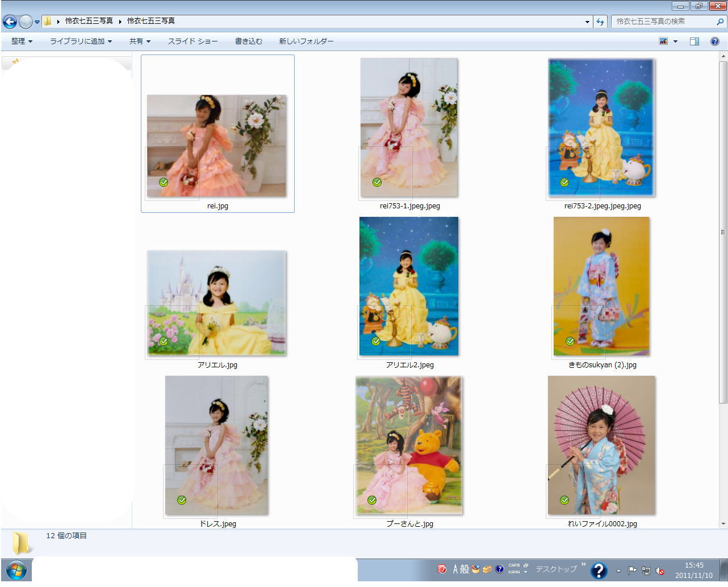Image resolution: width=728 pixels, height=587 pixels.
Task: Open the Windows Start button
Action: click(x=15, y=571)
